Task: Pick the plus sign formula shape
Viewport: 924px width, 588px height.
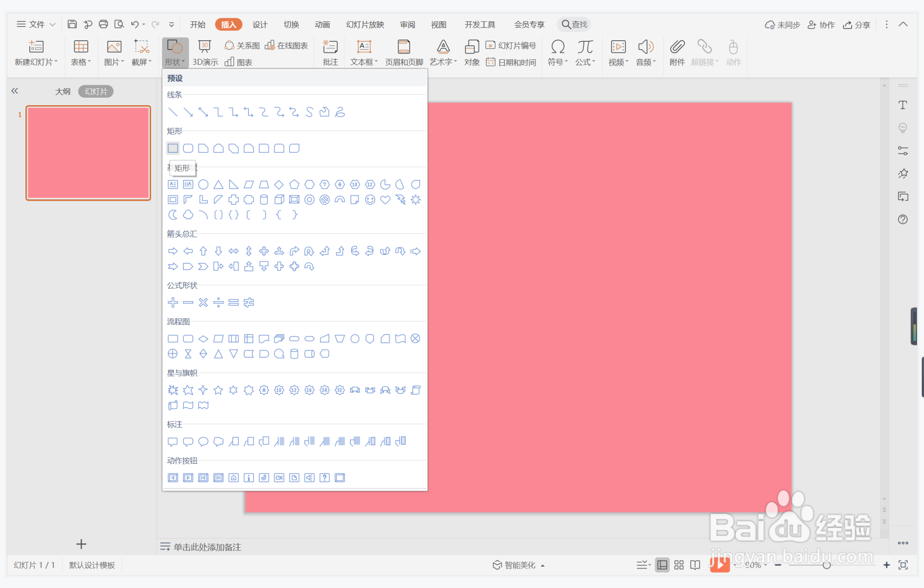Action: 173,303
